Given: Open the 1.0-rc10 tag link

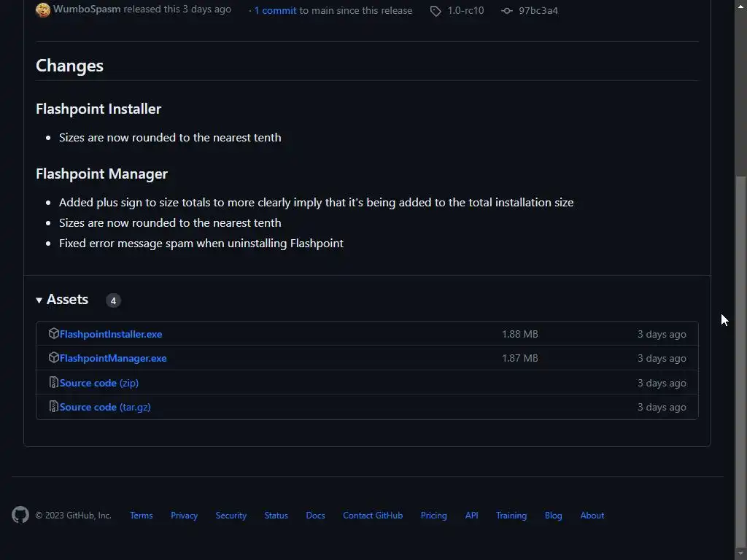Looking at the screenshot, I should [465, 11].
